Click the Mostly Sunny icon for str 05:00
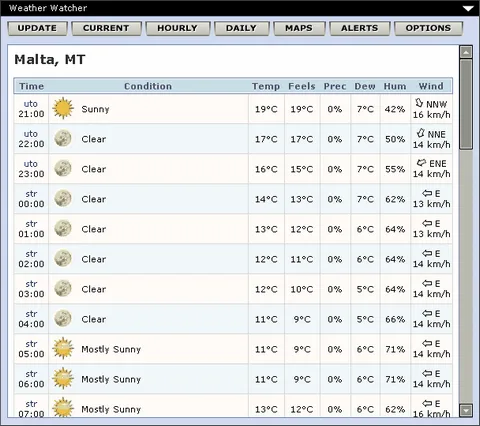The image size is (480, 426). (x=63, y=348)
